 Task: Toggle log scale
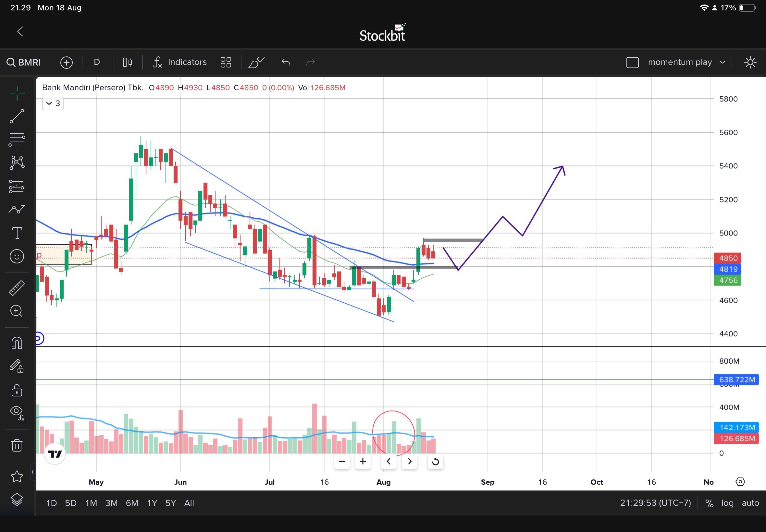coord(727,503)
